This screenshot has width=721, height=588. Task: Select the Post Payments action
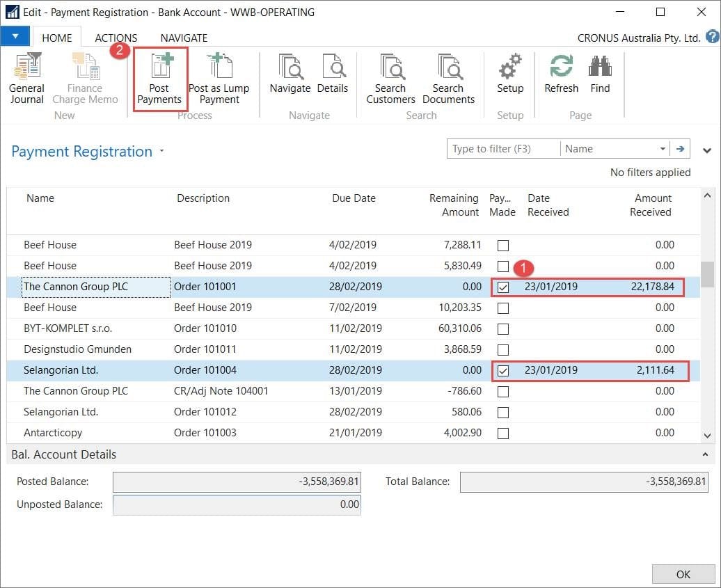[159, 79]
